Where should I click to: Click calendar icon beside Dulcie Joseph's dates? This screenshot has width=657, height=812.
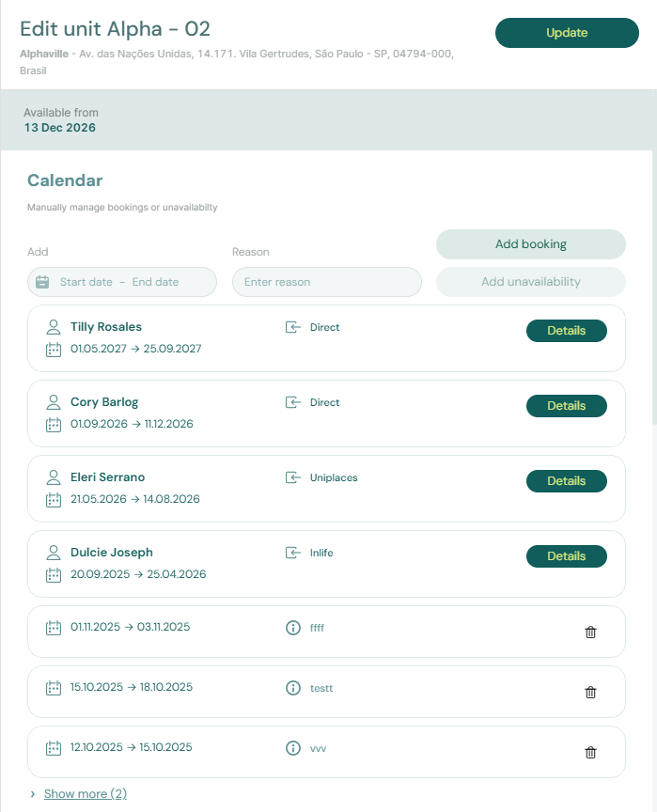[54, 574]
